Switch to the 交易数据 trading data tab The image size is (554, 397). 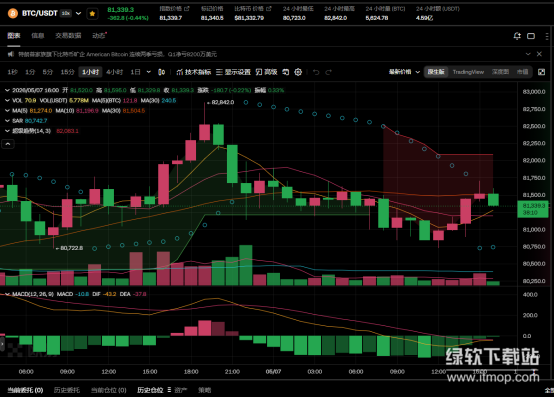(68, 35)
